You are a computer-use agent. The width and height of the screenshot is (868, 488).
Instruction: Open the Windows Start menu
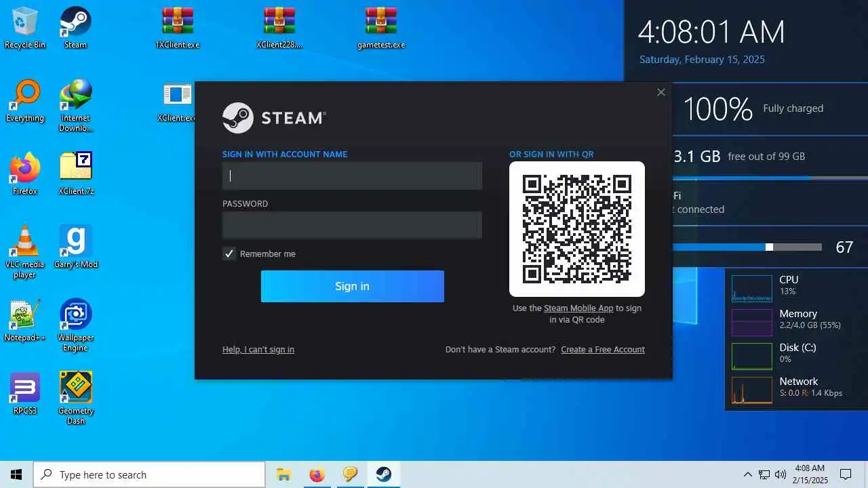point(16,474)
